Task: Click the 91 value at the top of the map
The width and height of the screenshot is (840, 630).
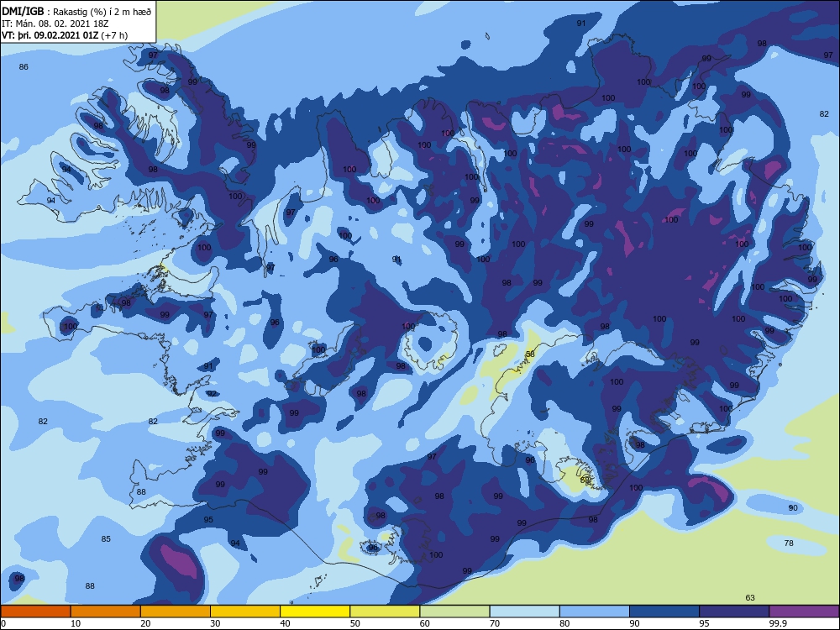Action: (x=581, y=23)
